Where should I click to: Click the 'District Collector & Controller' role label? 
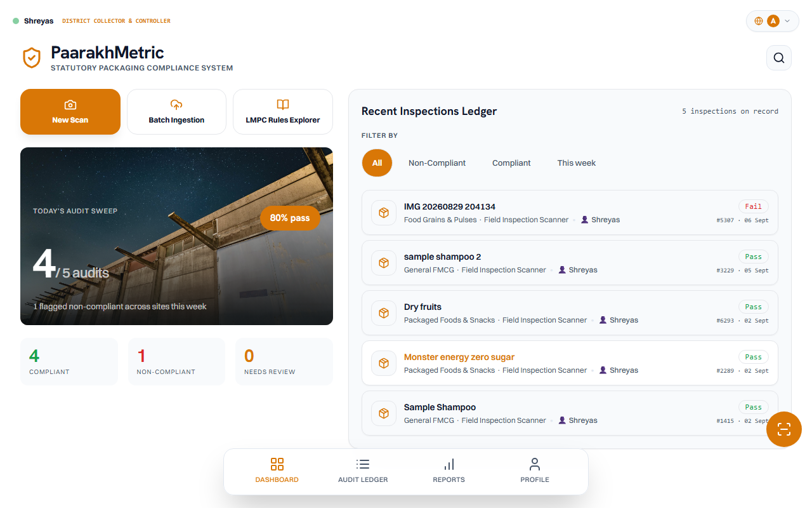click(116, 21)
